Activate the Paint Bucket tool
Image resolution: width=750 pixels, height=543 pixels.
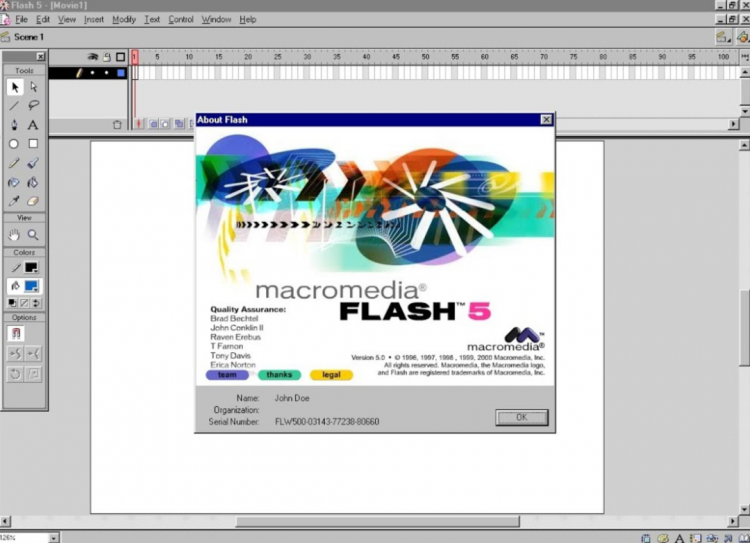click(x=33, y=182)
